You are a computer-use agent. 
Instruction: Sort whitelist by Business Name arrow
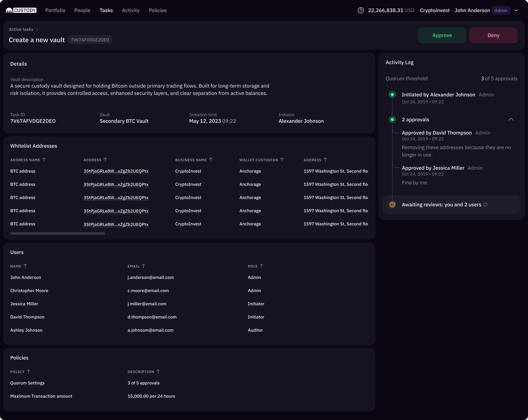coord(211,160)
